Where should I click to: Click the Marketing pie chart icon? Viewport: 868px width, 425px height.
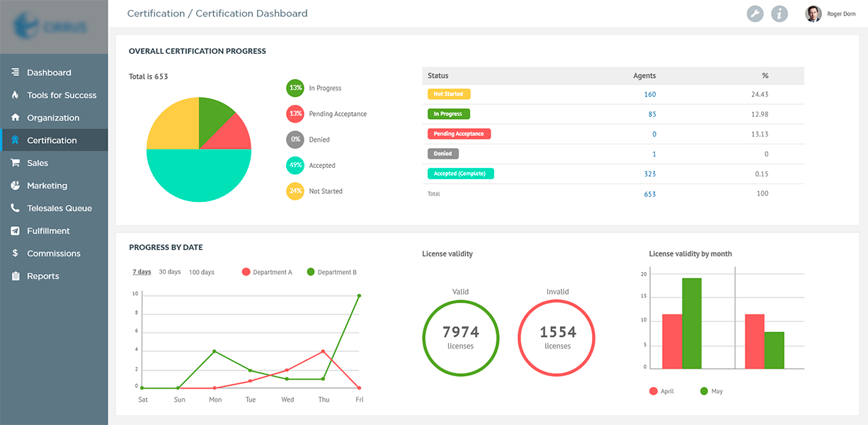pyautogui.click(x=15, y=186)
